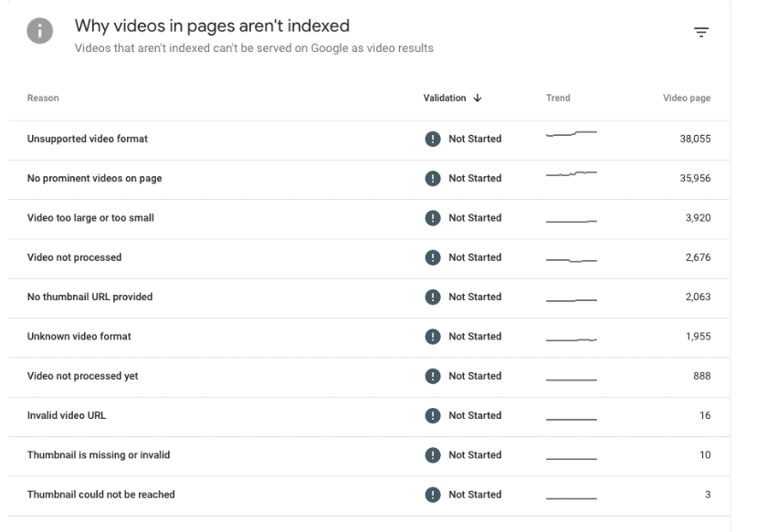Click the Reason column header
The width and height of the screenshot is (757, 532).
click(43, 98)
